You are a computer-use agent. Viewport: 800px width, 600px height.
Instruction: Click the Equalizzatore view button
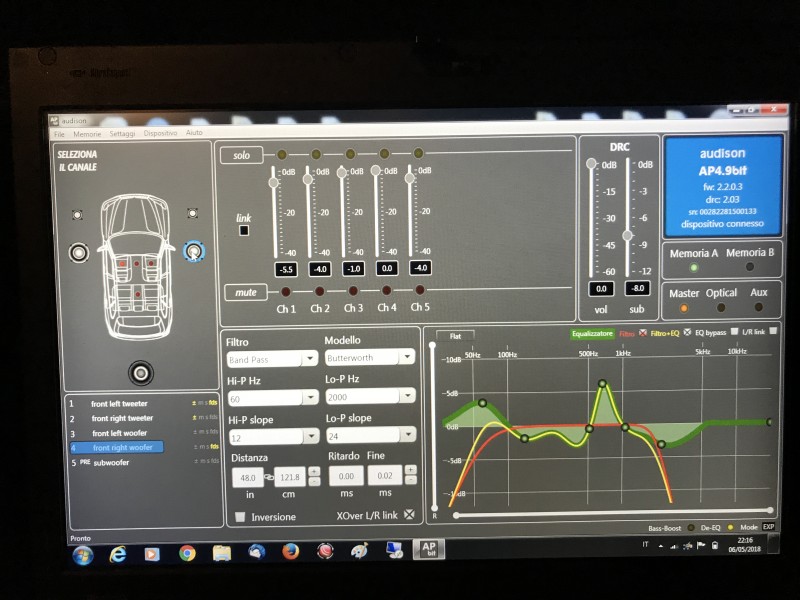pyautogui.click(x=592, y=334)
